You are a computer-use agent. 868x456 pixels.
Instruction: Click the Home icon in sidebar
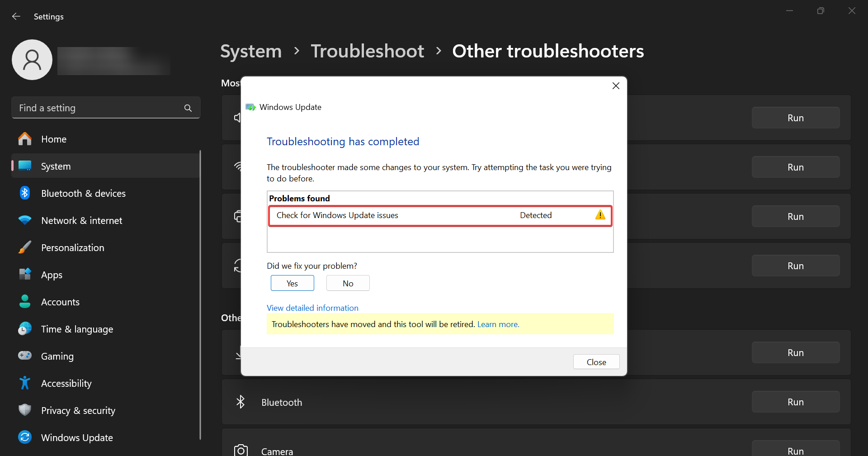point(25,139)
